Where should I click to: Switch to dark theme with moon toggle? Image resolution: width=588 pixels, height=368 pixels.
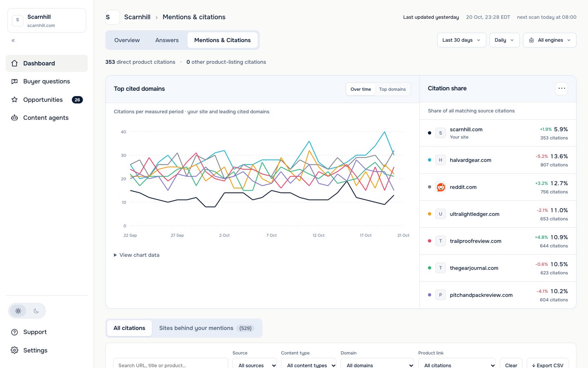pyautogui.click(x=36, y=311)
